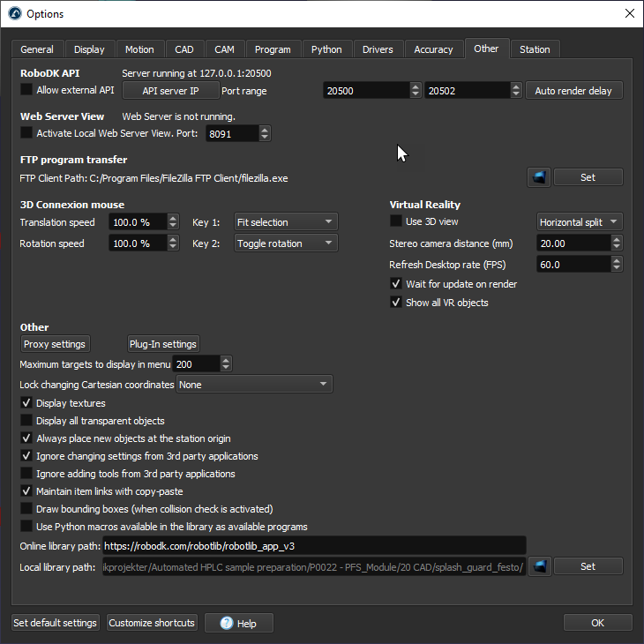Click the Help button question mark icon
The image size is (644, 644).
pyautogui.click(x=225, y=623)
